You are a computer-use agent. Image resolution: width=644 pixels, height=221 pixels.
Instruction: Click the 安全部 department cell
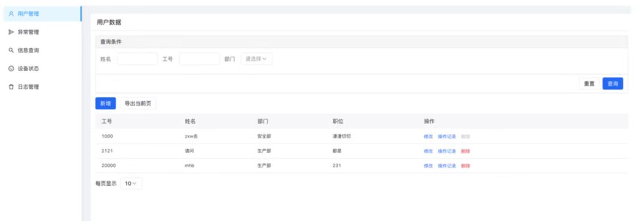pos(264,136)
